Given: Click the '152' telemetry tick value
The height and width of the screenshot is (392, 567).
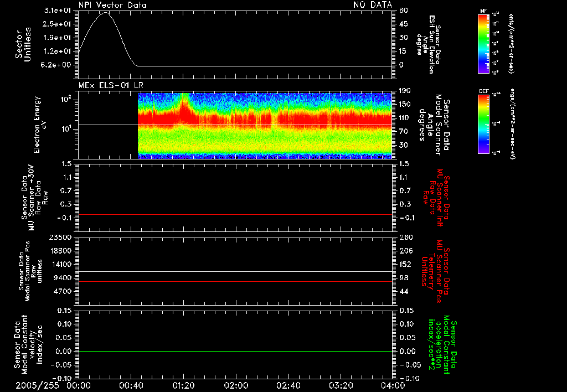Looking at the screenshot, I should (406, 264).
